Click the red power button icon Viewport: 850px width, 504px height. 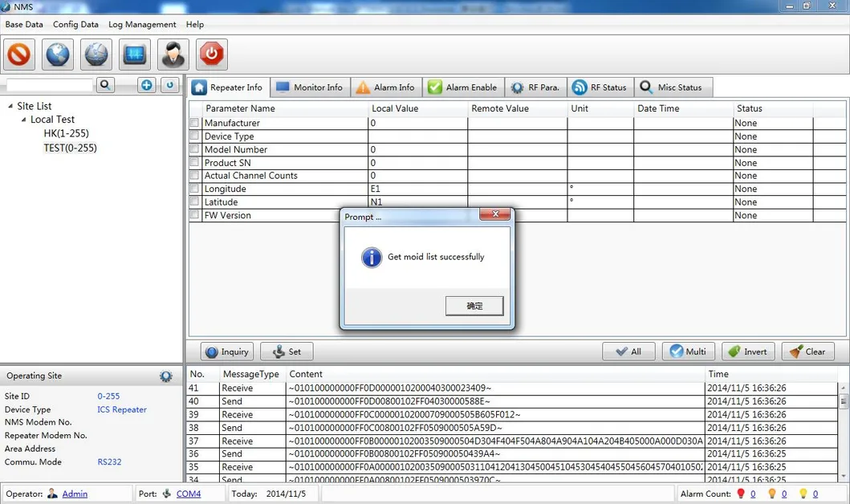pos(212,55)
